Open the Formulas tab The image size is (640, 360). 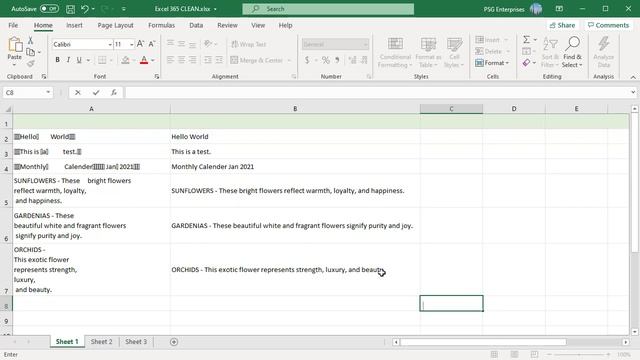tap(161, 25)
